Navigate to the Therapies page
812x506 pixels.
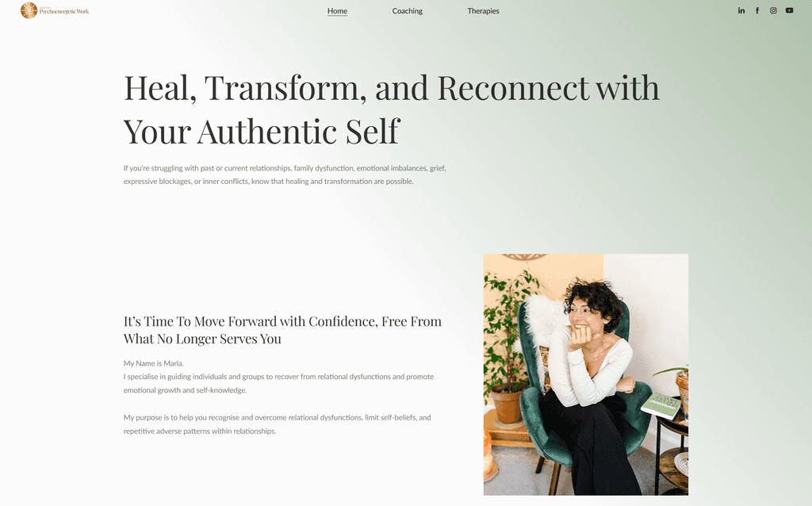coord(483,11)
